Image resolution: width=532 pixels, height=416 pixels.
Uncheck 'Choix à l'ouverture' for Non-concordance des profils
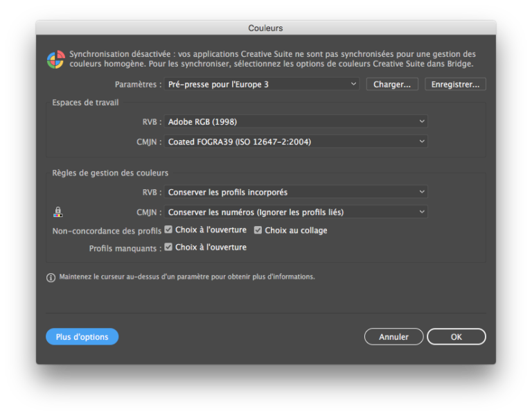(x=168, y=229)
